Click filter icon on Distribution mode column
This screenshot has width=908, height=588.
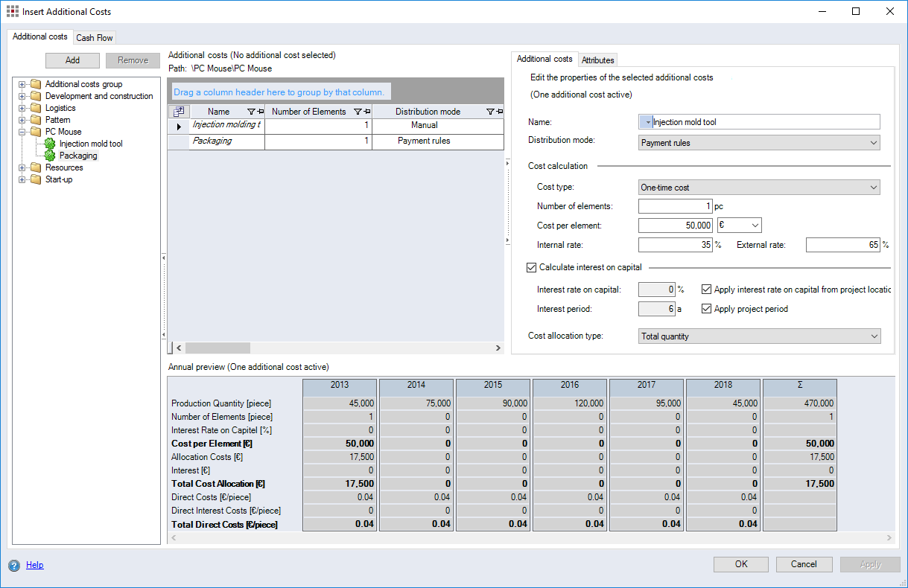(489, 112)
